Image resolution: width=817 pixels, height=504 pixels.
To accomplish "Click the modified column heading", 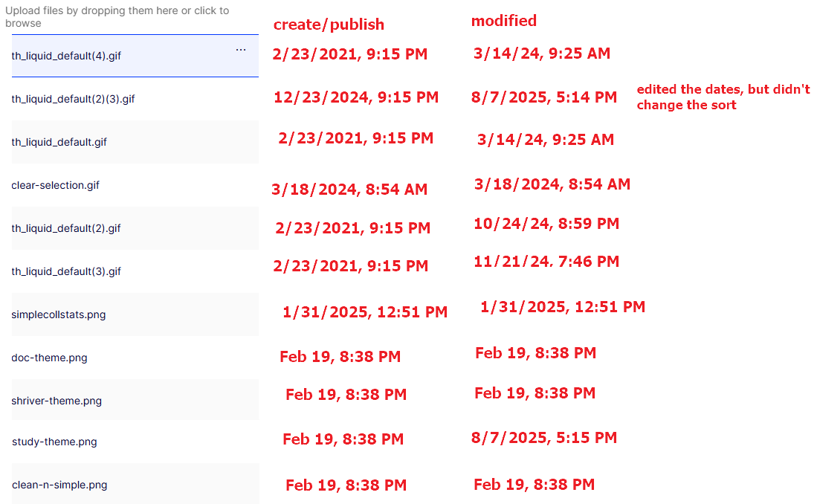I will pos(503,21).
